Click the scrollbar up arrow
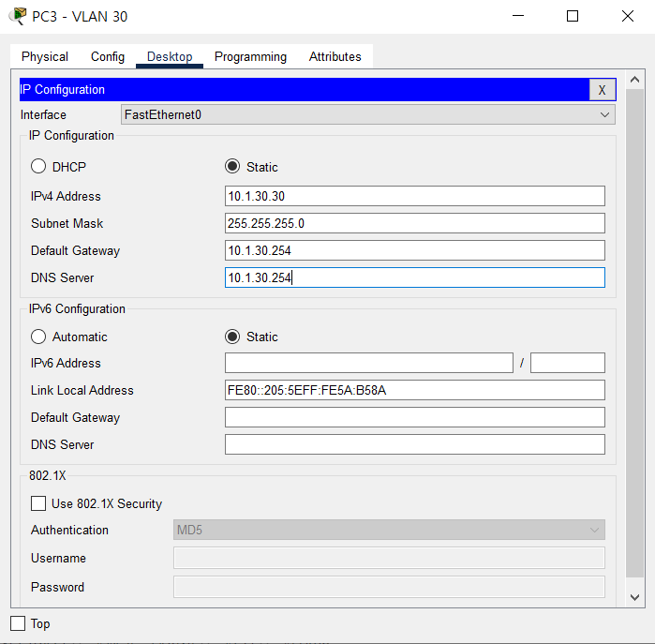This screenshot has height=644, width=655. [x=635, y=80]
